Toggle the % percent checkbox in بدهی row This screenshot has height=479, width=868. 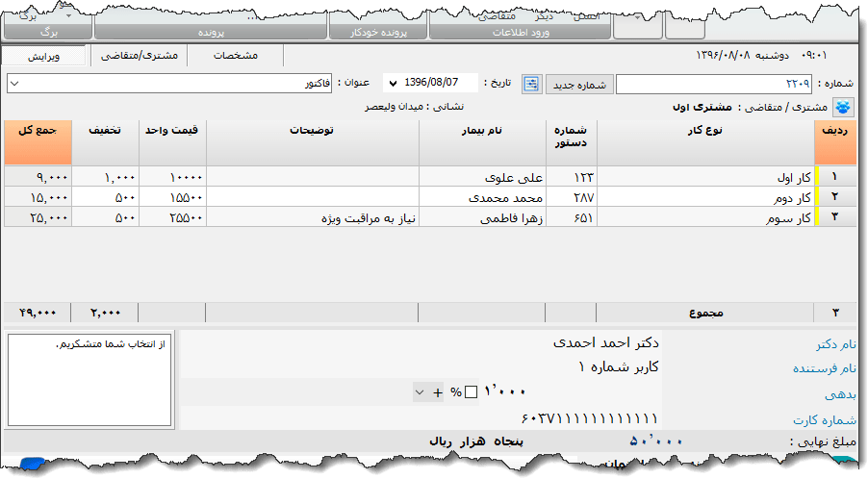tap(472, 392)
